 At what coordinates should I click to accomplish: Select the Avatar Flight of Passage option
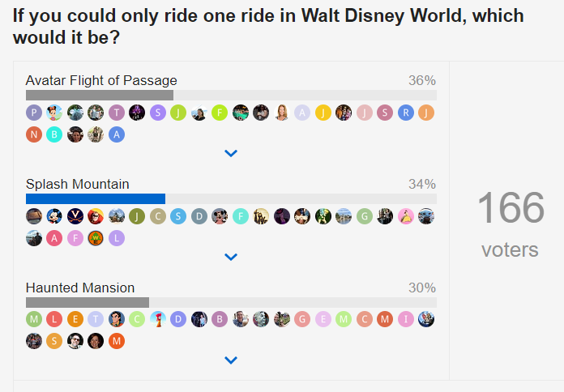coord(101,80)
